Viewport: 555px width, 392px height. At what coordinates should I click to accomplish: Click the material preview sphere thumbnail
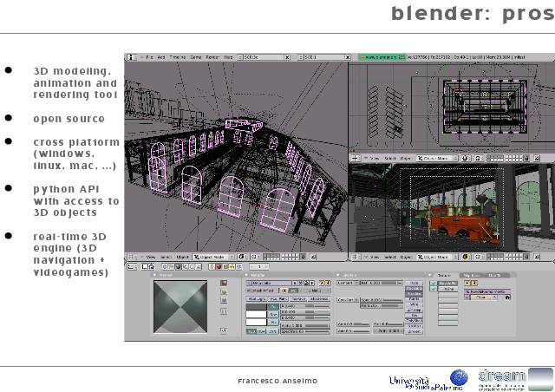click(181, 306)
